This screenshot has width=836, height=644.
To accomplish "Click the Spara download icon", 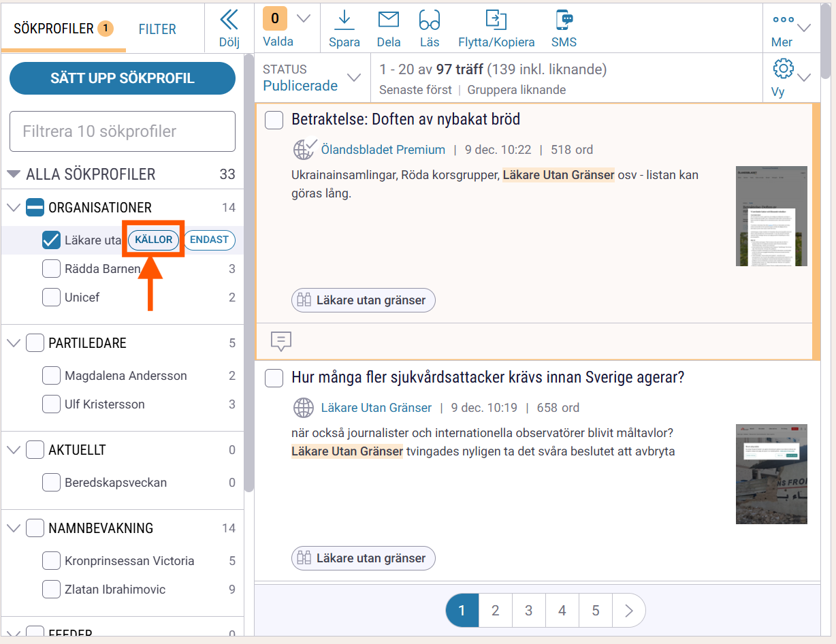I will tap(344, 20).
